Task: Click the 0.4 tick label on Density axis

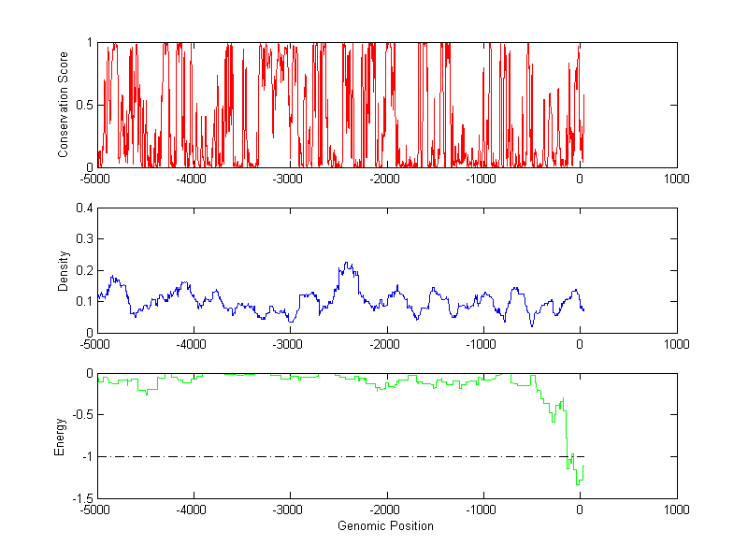Action: pos(84,208)
